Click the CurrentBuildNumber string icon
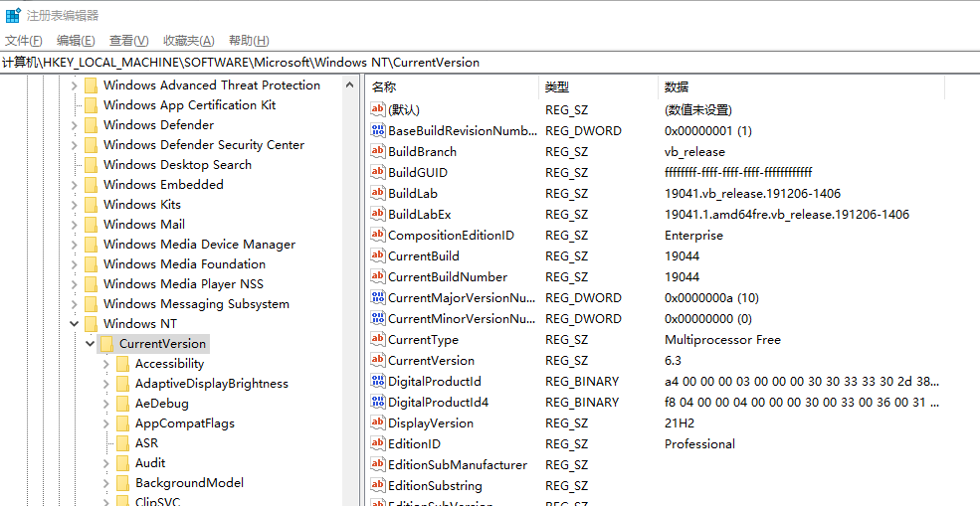 tap(378, 276)
